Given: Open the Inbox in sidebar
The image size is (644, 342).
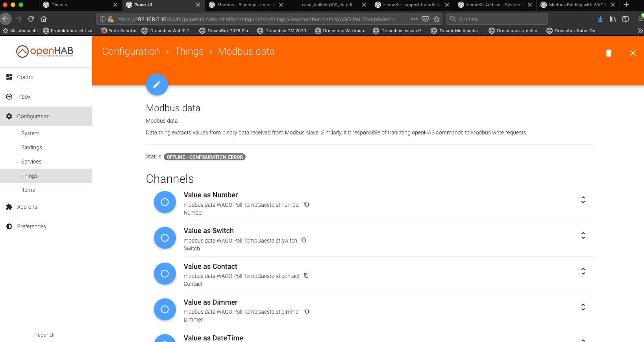Looking at the screenshot, I should (46, 97).
